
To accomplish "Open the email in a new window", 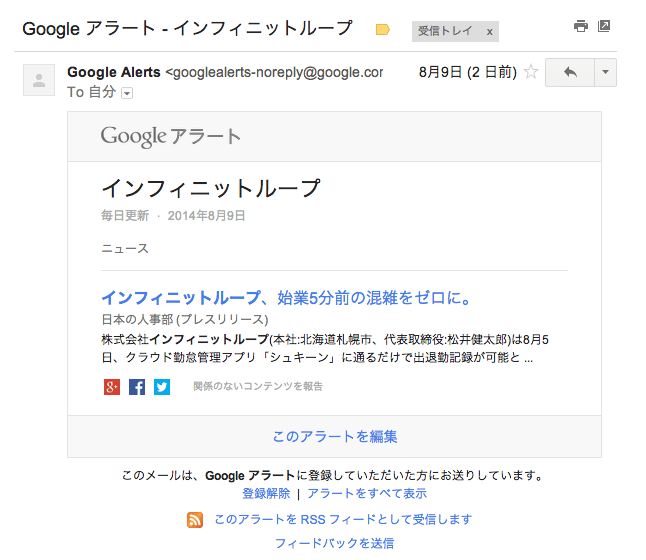I will point(604,26).
